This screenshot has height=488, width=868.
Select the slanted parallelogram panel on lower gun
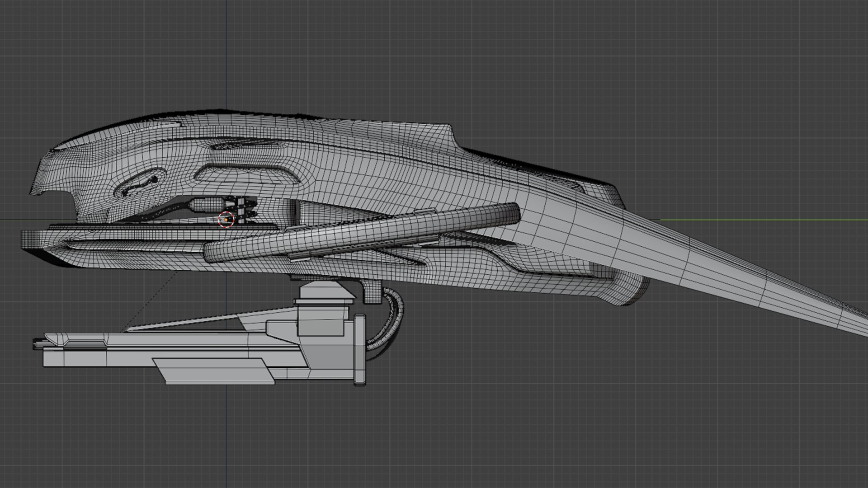click(x=214, y=371)
